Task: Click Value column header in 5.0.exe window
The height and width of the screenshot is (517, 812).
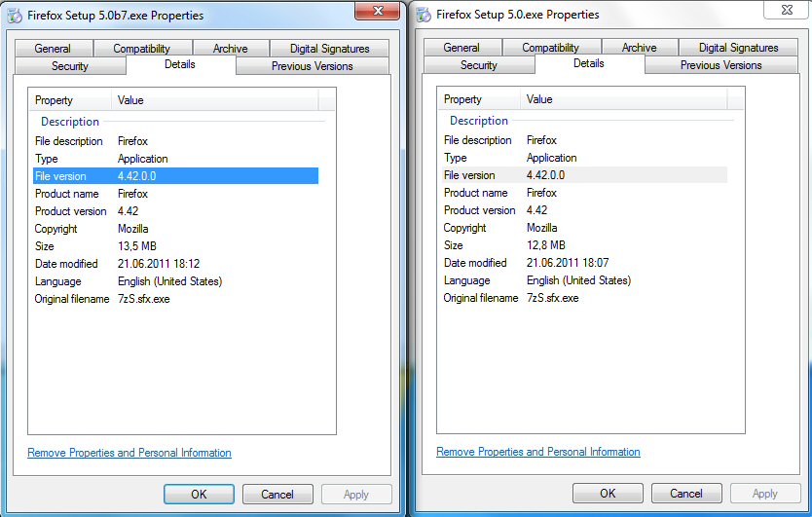Action: click(624, 99)
